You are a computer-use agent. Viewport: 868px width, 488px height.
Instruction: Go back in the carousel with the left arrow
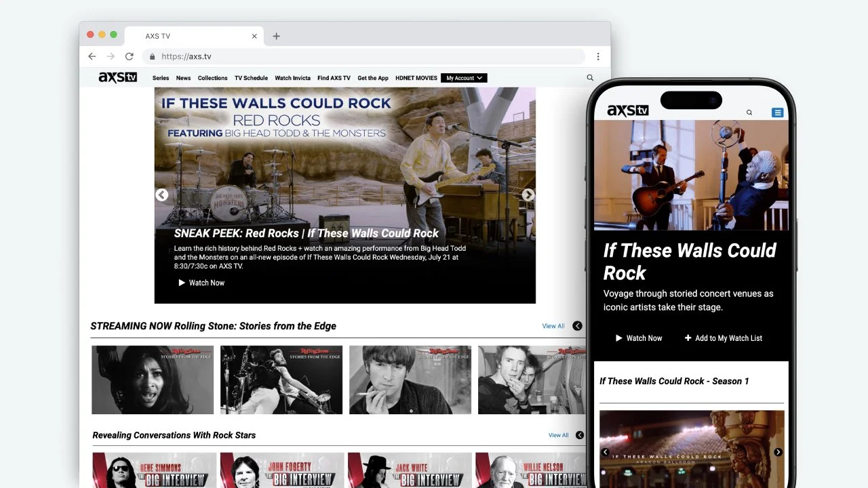point(161,195)
